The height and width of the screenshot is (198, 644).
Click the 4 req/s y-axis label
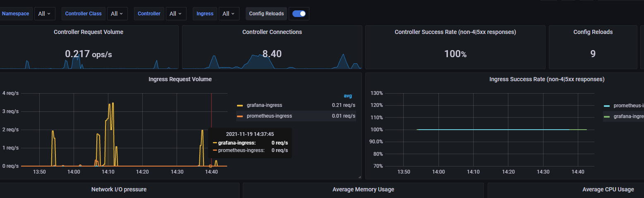coord(11,93)
